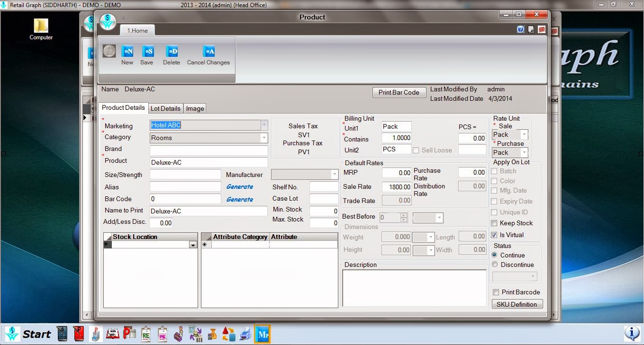The image size is (644, 345).
Task: Click the SKU Definition button
Action: tap(517, 304)
